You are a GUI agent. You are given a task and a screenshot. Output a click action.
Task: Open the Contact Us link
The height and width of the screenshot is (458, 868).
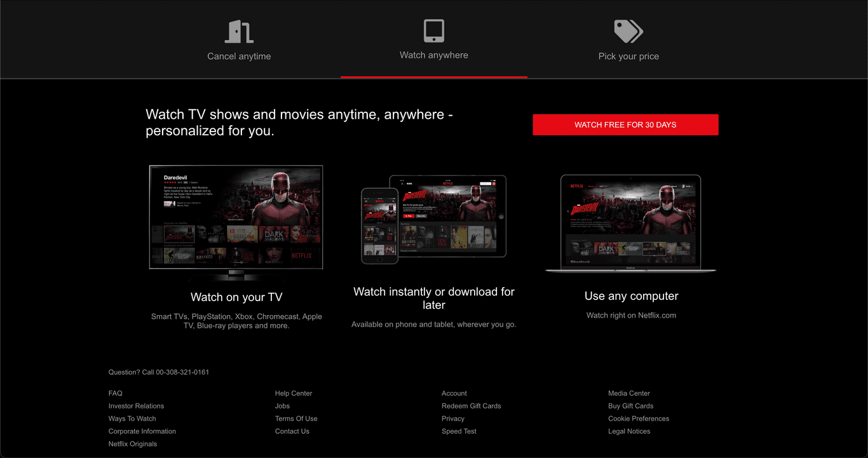coord(292,431)
